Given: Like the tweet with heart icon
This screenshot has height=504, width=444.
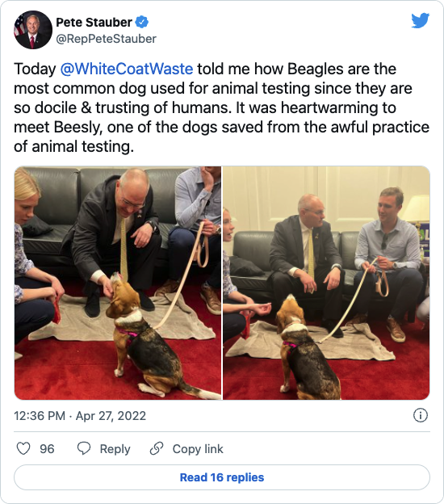Looking at the screenshot, I should pos(23,449).
